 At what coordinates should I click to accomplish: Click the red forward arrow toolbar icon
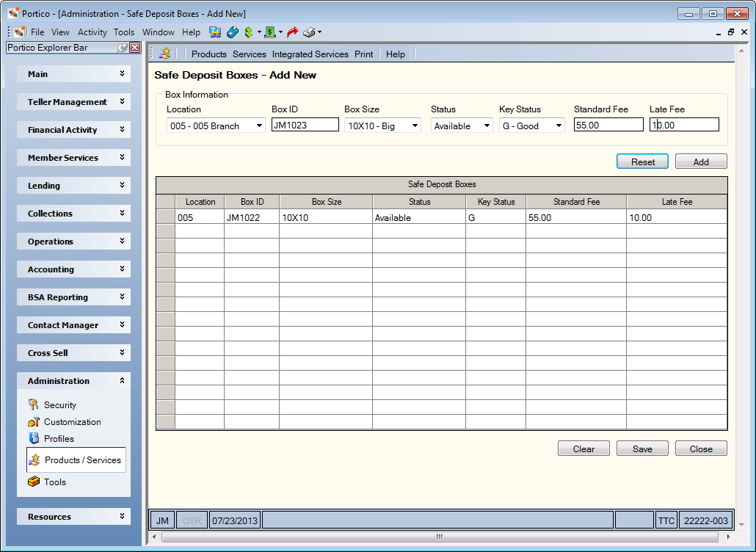pyautogui.click(x=292, y=32)
